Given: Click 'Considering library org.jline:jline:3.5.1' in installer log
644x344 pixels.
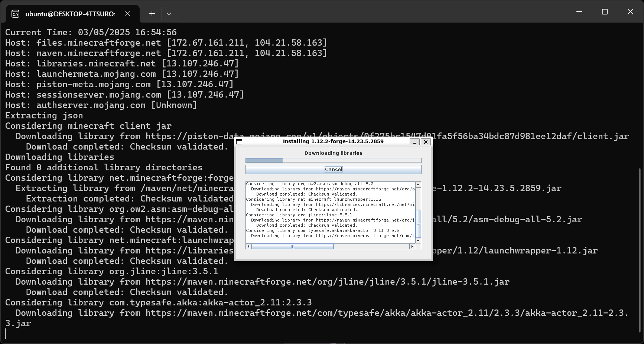Looking at the screenshot, I should coord(299,215).
